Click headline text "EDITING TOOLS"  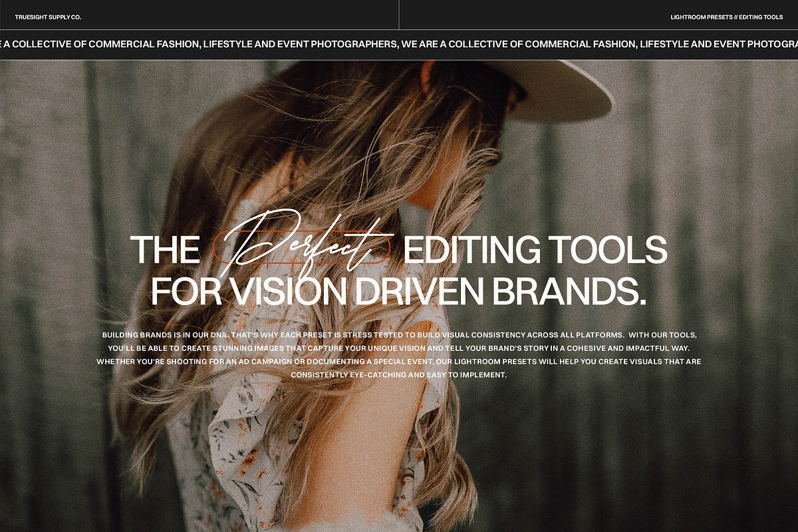(535, 249)
